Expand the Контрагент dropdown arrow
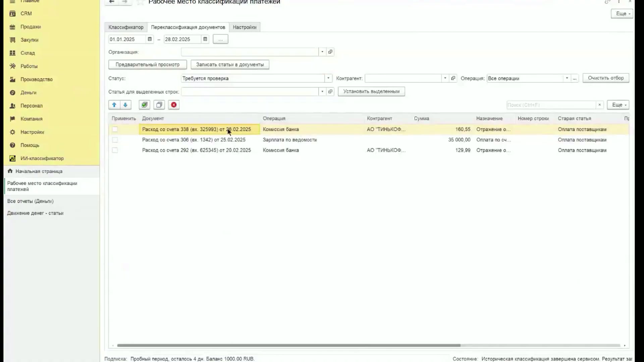 tap(445, 78)
